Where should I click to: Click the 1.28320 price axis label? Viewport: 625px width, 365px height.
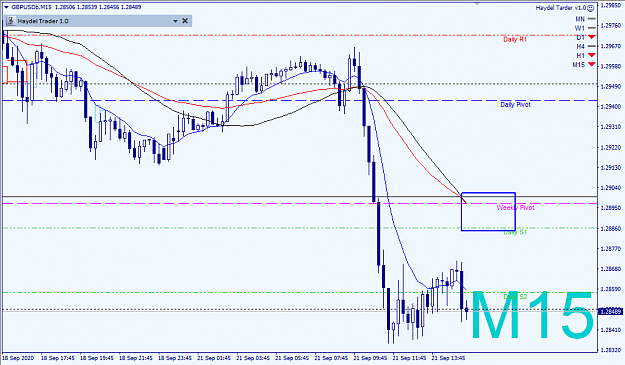coord(611,350)
